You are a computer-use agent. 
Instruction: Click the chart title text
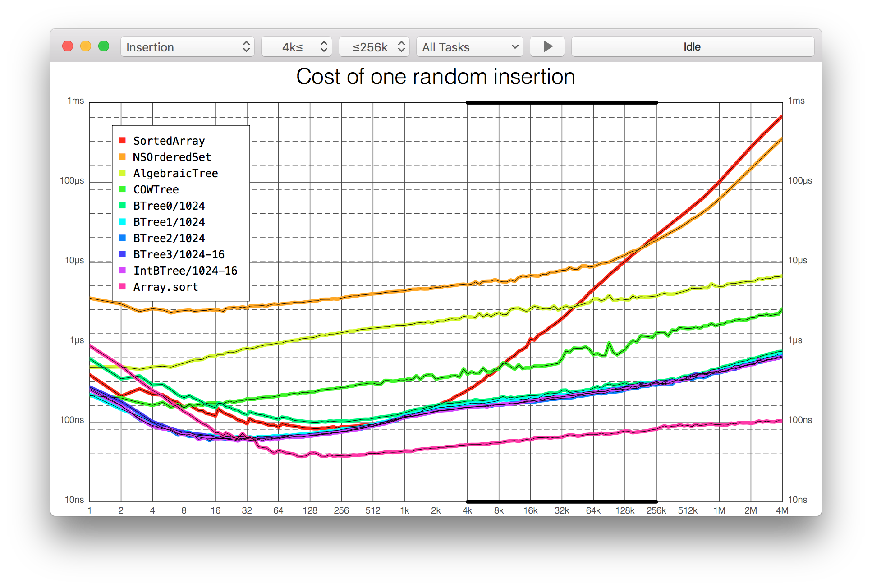click(436, 77)
